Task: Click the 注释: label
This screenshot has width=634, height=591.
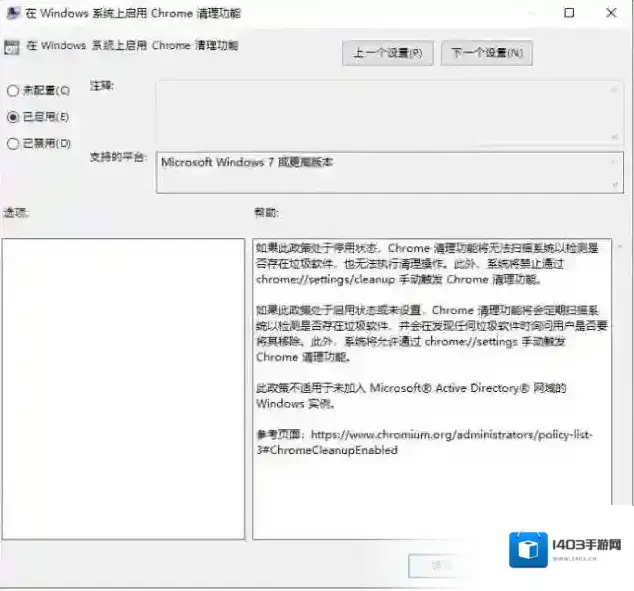Action: point(102,86)
